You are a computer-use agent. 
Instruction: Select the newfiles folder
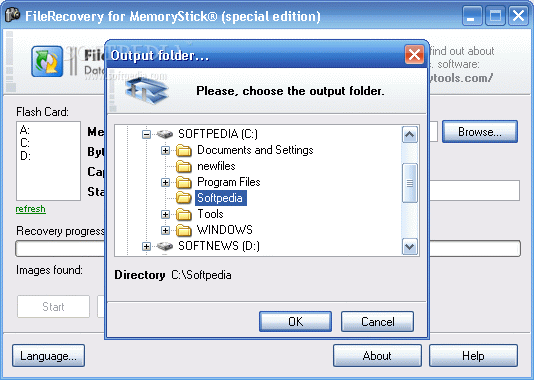tap(216, 166)
